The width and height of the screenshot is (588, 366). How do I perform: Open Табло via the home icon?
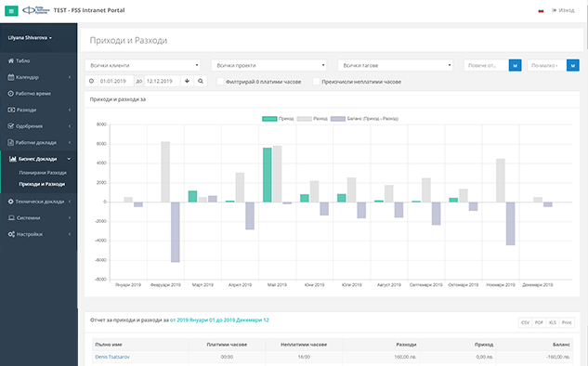coord(11,60)
